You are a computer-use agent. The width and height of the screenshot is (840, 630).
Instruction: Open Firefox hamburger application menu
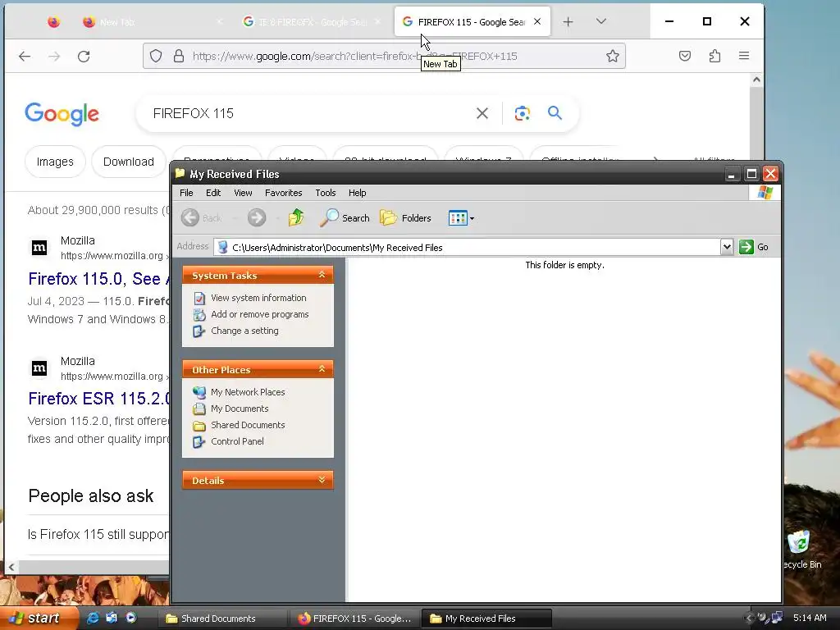tap(743, 57)
